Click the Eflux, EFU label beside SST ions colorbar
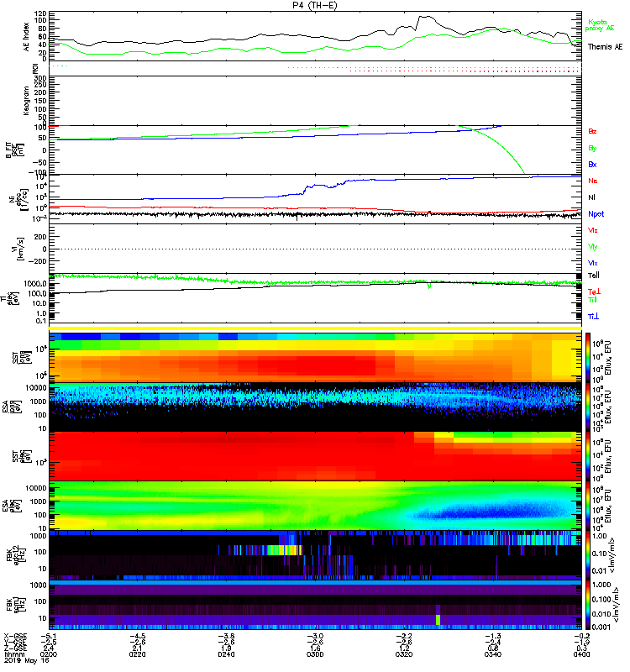Screen dimensions: 630x672 point(608,358)
